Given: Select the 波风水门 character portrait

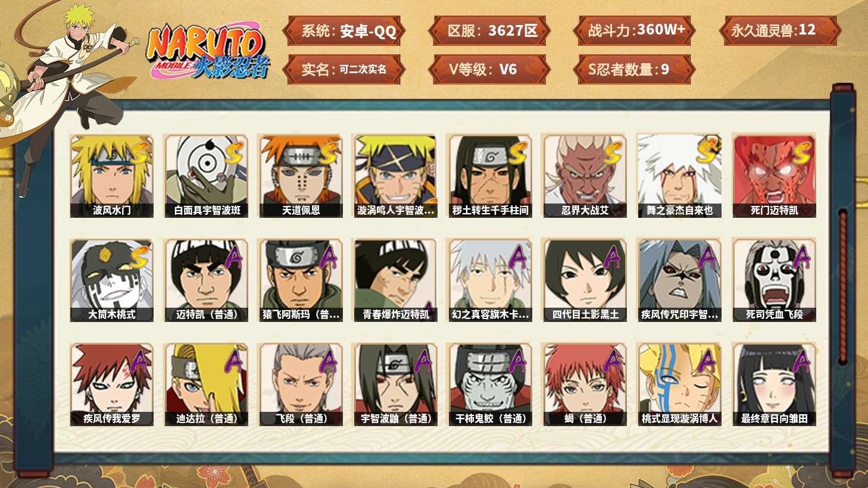Looking at the screenshot, I should click(111, 176).
